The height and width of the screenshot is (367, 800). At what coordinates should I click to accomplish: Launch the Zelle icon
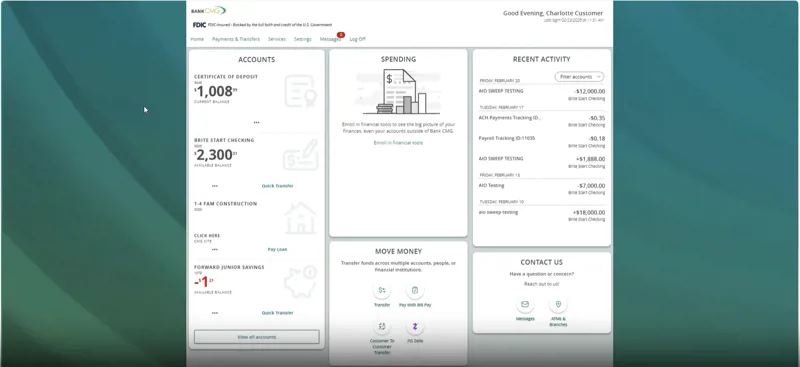(x=415, y=326)
